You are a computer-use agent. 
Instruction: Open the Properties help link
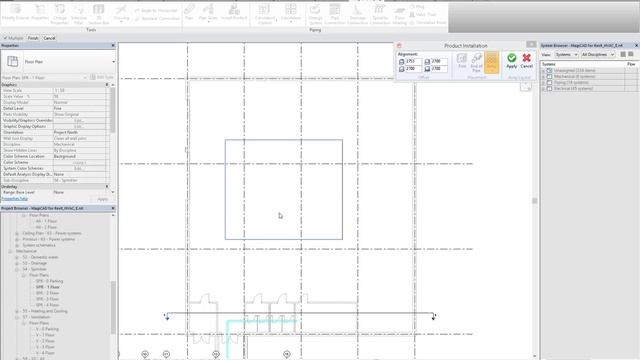[15, 199]
